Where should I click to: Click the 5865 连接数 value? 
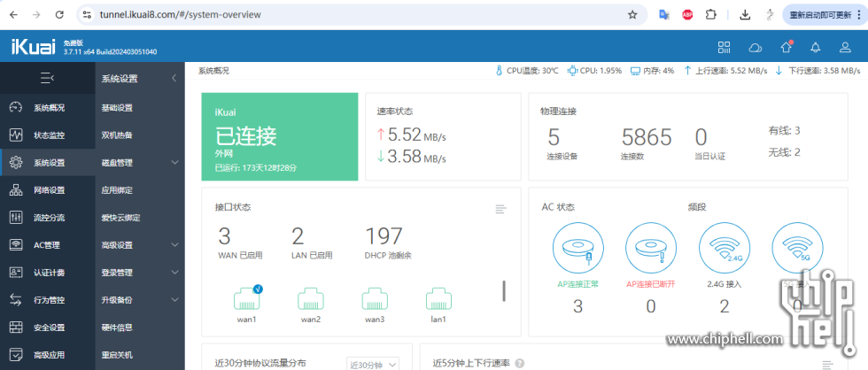[647, 137]
